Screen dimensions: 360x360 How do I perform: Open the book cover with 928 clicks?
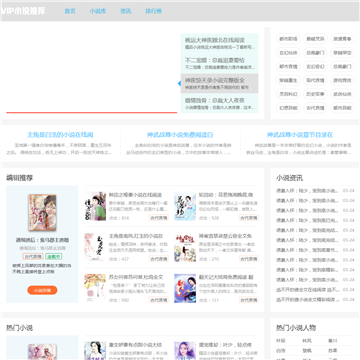pyautogui.click(x=185, y=206)
